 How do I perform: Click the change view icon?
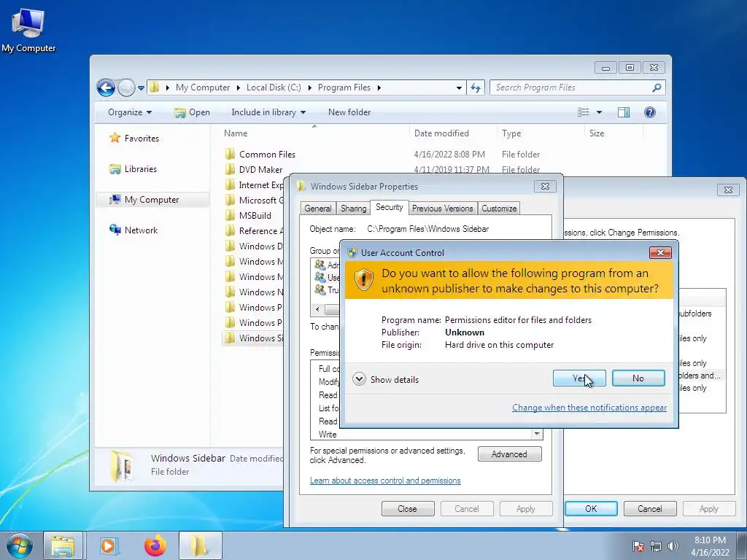(x=584, y=112)
